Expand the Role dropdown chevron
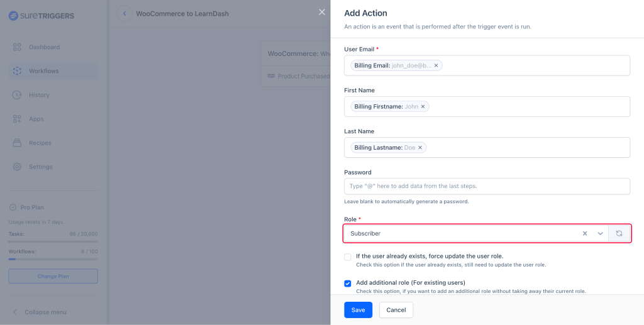This screenshot has height=325, width=644. tap(601, 233)
